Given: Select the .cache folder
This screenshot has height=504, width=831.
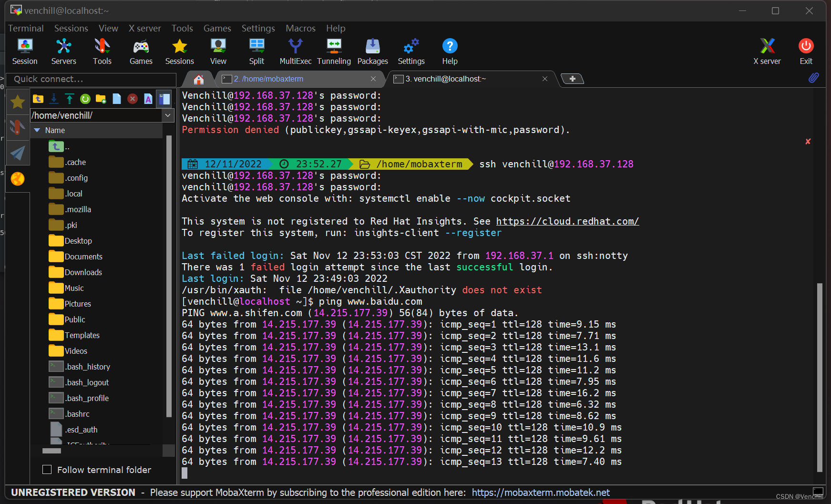Looking at the screenshot, I should [x=67, y=162].
